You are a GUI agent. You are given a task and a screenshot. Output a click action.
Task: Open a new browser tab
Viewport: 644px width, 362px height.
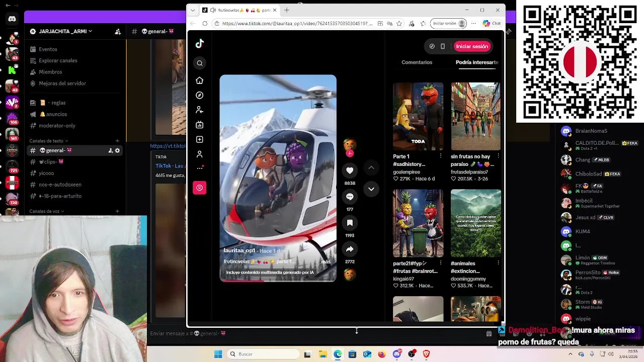tap(287, 10)
